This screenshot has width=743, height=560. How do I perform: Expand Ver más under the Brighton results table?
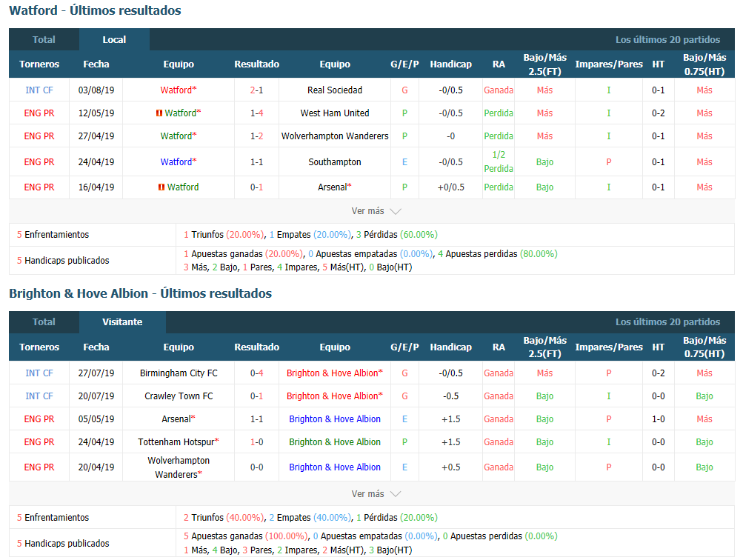[x=376, y=494]
